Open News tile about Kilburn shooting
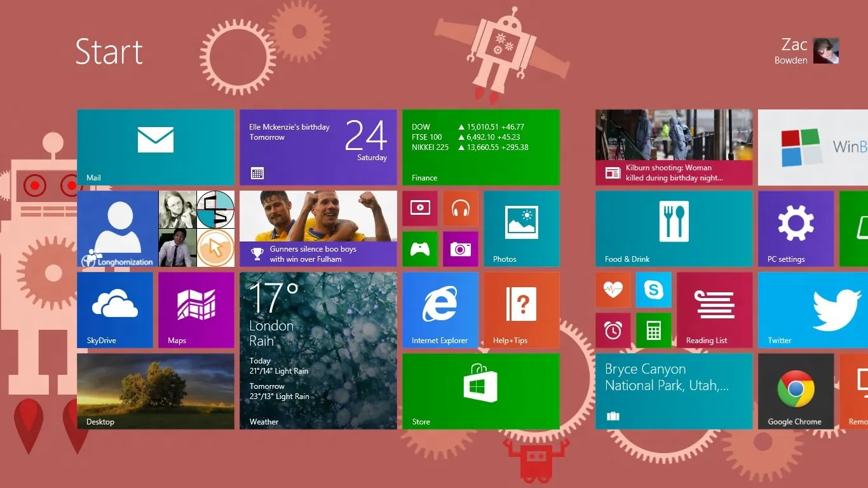The height and width of the screenshot is (488, 868). pyautogui.click(x=674, y=147)
